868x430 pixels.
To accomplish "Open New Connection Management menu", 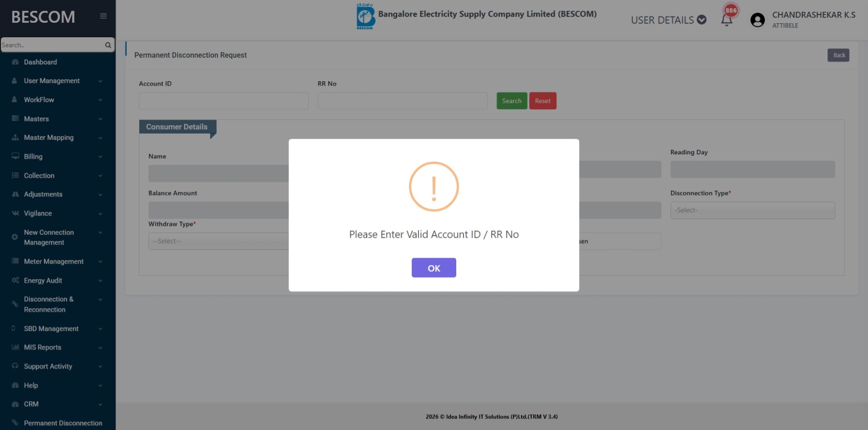I will coord(58,237).
